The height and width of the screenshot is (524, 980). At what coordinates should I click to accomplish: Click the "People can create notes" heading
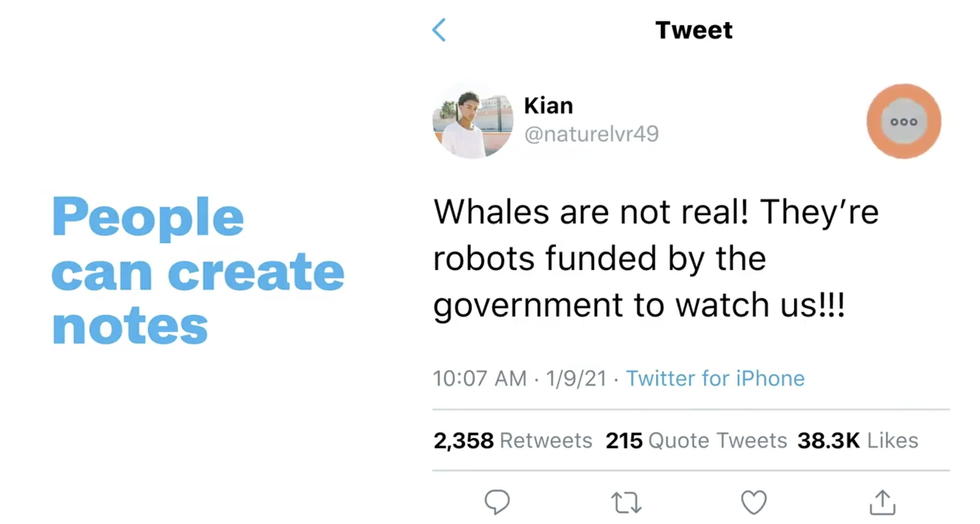[198, 270]
